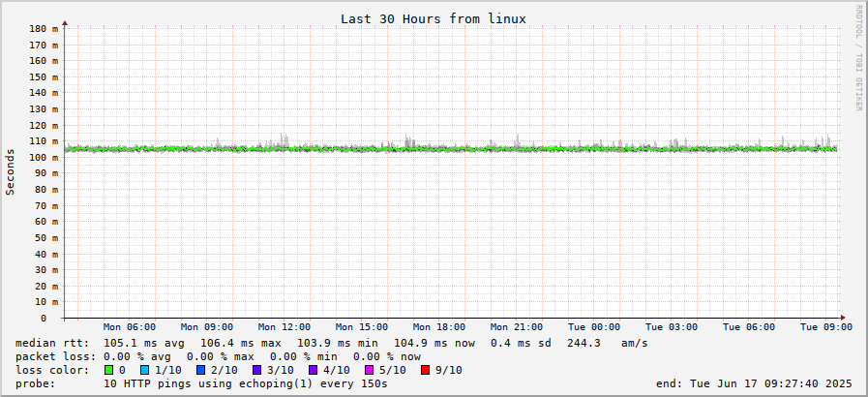Click the 'Tue 09:00' time label
Image resolution: width=868 pixels, height=397 pixels.
(x=827, y=327)
